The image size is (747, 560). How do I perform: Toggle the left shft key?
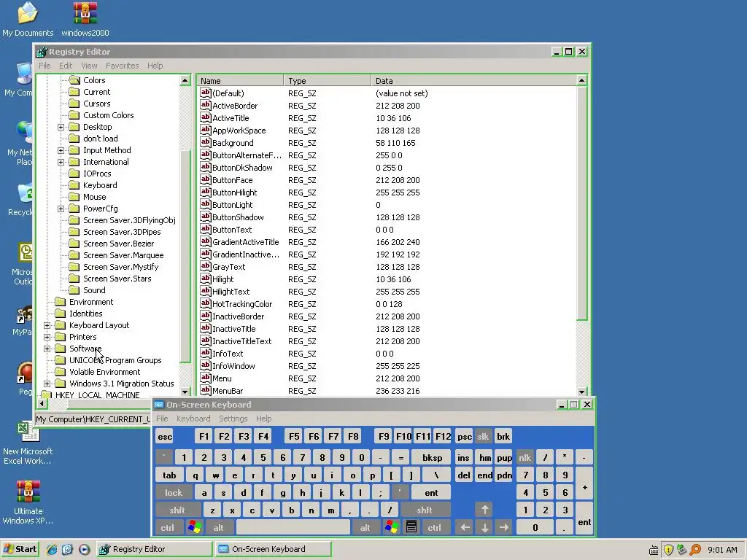177,510
